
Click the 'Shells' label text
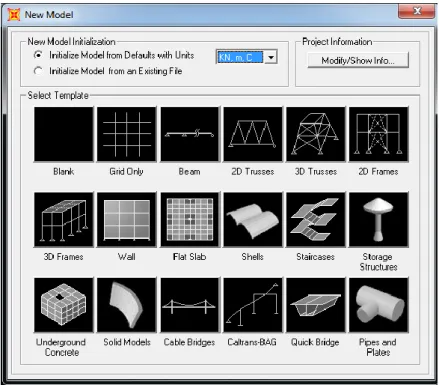[x=252, y=257]
